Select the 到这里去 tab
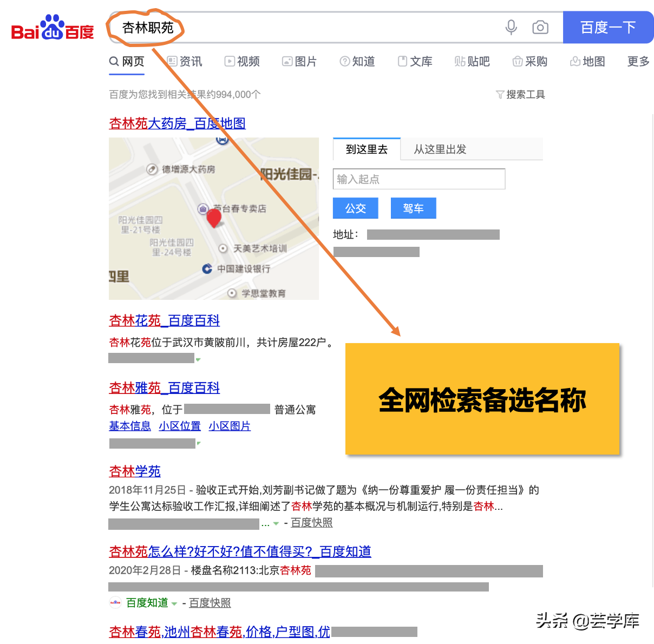The height and width of the screenshot is (644, 654). 367,149
